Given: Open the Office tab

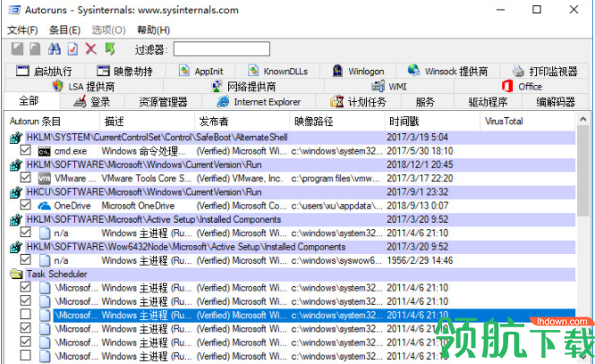Looking at the screenshot, I should (x=522, y=87).
